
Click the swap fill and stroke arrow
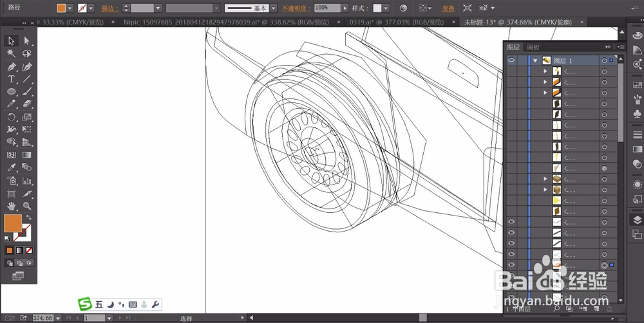(29, 217)
